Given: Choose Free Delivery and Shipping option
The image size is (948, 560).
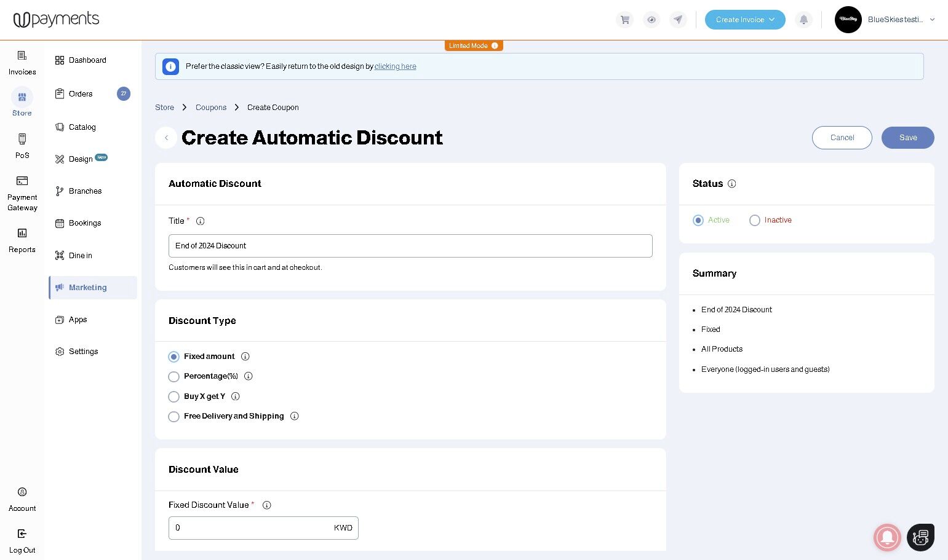Looking at the screenshot, I should pos(174,417).
